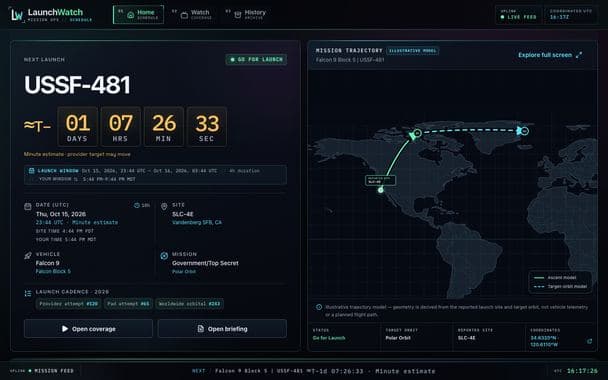Click the Falcon 9 vehicle name
The width and height of the screenshot is (608, 380).
pos(47,263)
